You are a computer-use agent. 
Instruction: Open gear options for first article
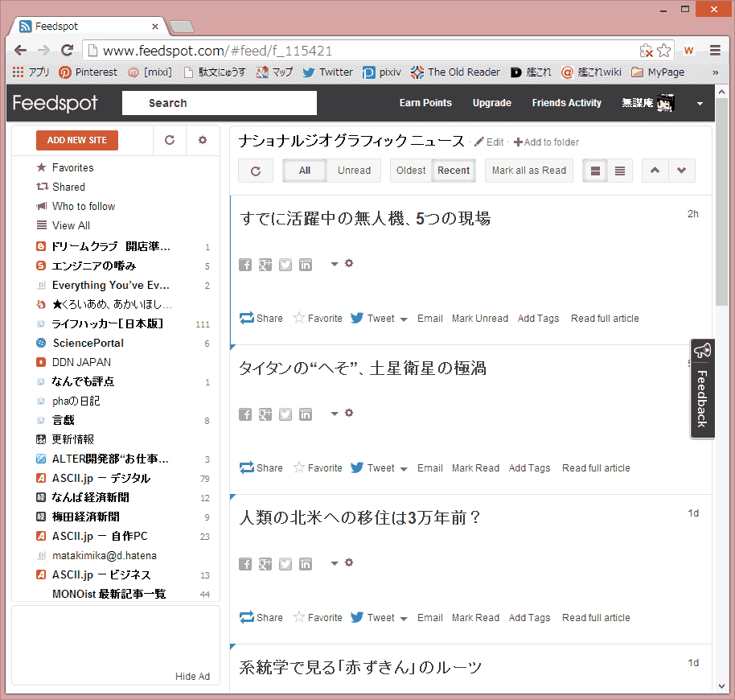(349, 263)
